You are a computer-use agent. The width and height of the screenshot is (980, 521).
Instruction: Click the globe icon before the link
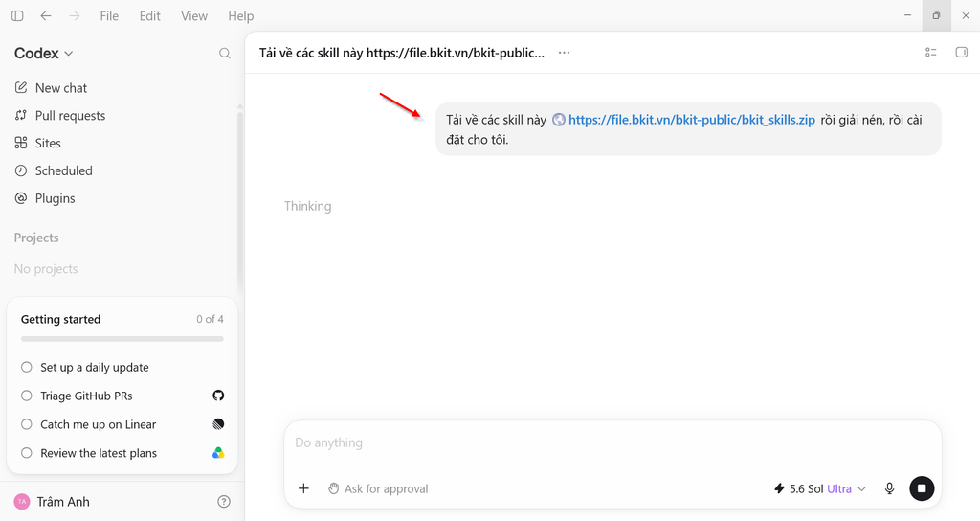tap(559, 120)
